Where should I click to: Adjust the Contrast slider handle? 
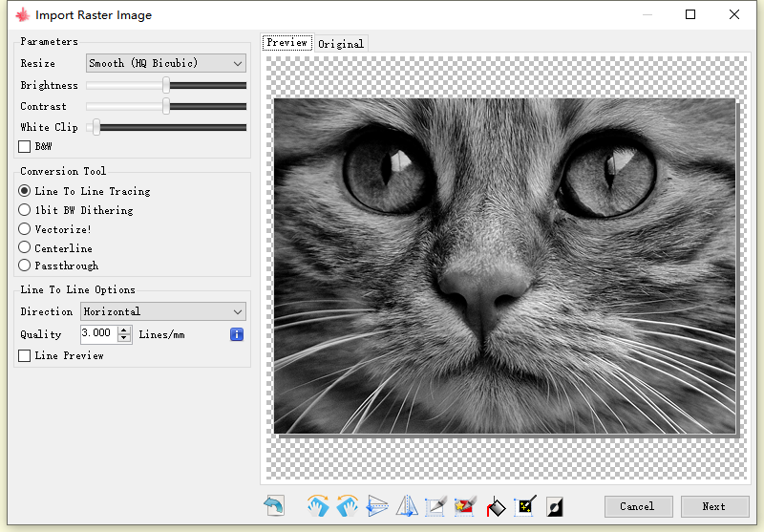[166, 106]
